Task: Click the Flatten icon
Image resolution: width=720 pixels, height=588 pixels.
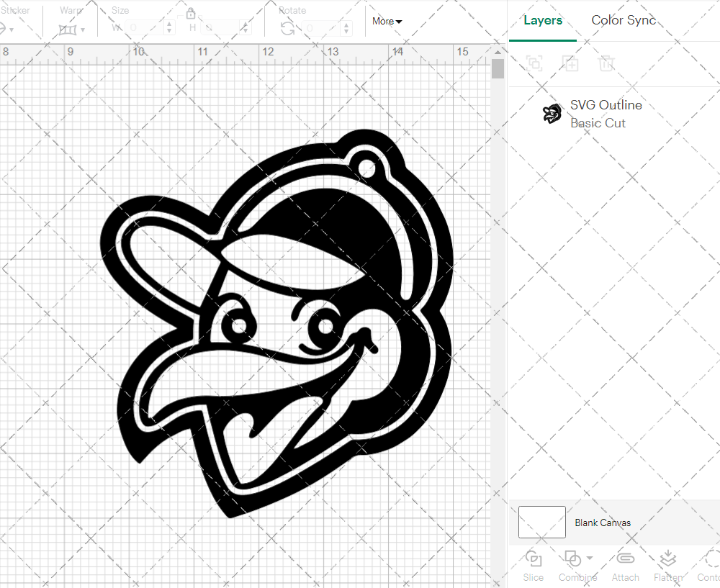Action: [668, 559]
